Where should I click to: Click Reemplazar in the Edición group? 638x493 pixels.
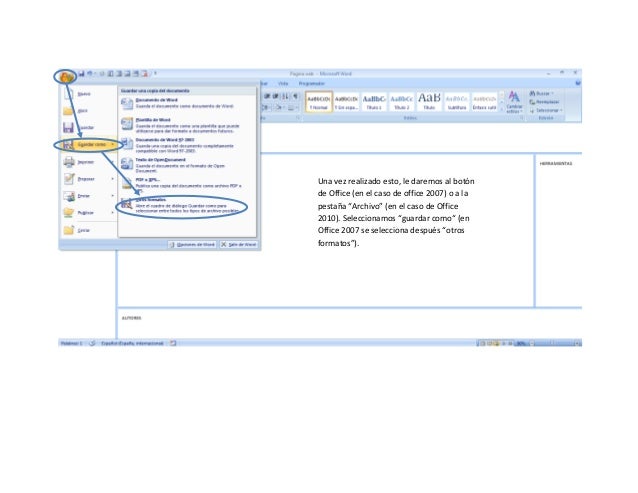click(x=545, y=102)
